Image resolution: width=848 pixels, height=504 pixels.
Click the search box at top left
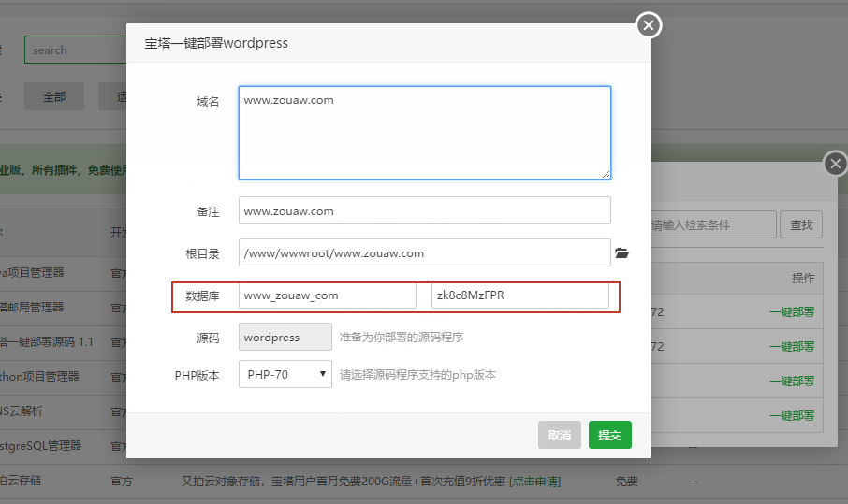point(75,50)
